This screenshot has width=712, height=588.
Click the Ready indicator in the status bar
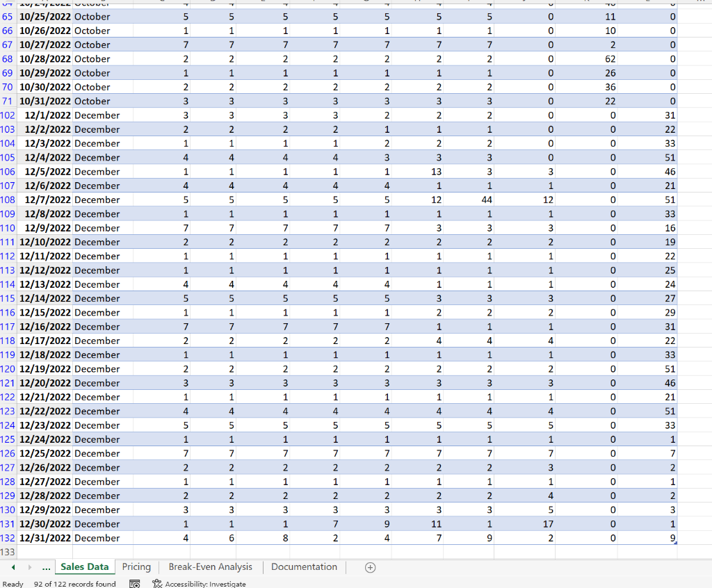click(11, 584)
